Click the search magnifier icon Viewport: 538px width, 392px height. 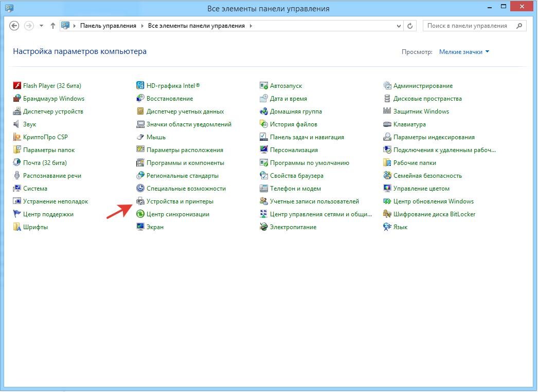coord(519,26)
